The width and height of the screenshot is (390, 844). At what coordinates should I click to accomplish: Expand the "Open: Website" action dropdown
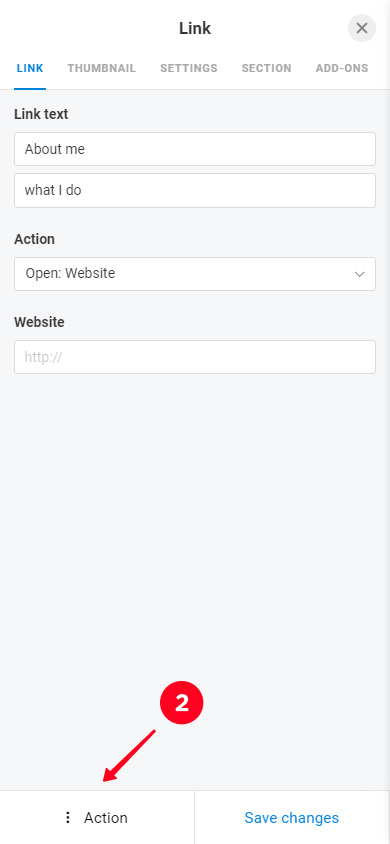(195, 274)
